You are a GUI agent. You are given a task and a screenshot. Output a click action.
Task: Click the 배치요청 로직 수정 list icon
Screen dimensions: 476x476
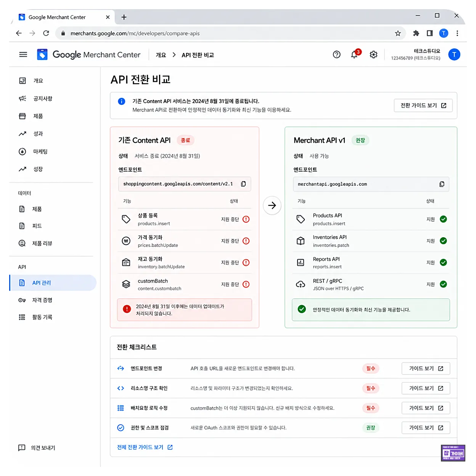(x=121, y=408)
